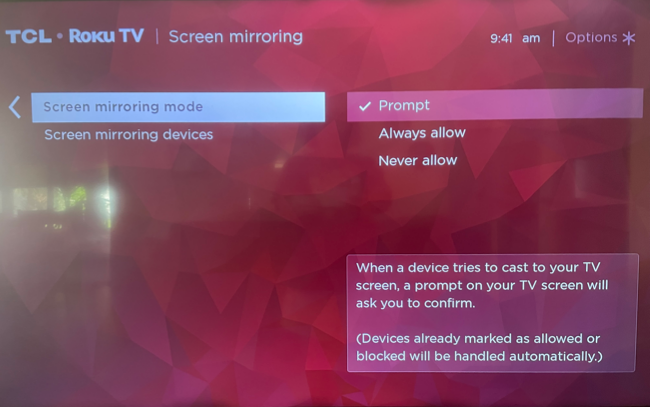The image size is (650, 407).
Task: Click the TCL logo
Action: click(29, 36)
